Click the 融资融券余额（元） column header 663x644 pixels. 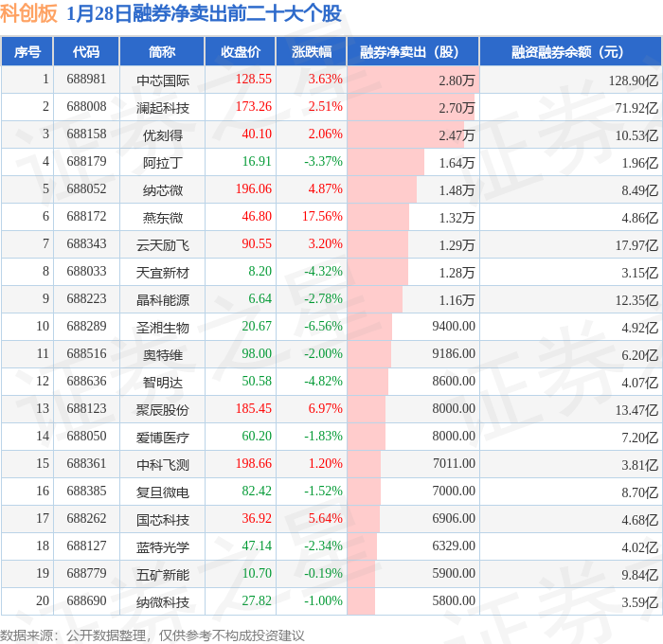tap(570, 51)
